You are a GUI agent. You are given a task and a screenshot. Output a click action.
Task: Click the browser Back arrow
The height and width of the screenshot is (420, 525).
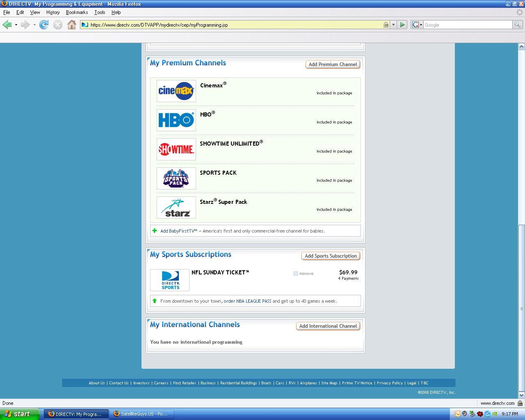7,25
